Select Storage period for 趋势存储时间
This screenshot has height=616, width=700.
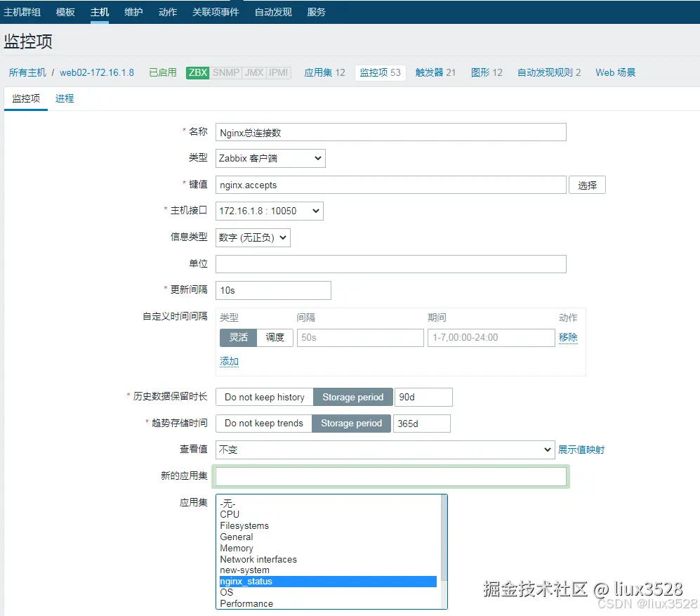pyautogui.click(x=351, y=424)
